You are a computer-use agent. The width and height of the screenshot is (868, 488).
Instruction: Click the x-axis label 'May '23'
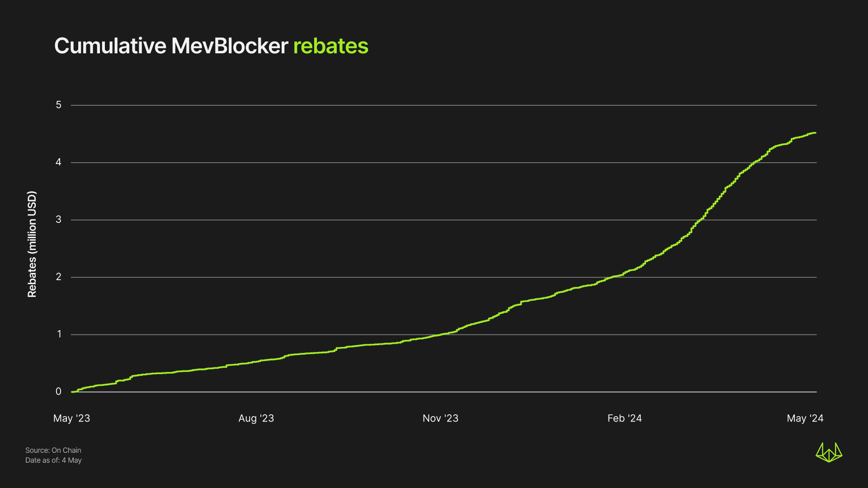point(71,418)
